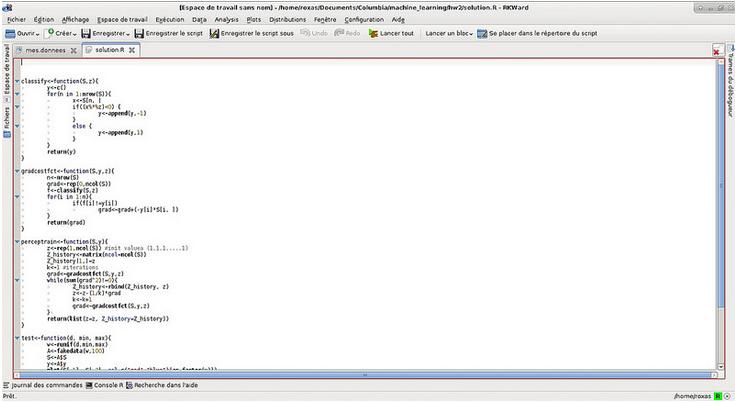Click the vertical scrollbar of the editor

coord(721,187)
